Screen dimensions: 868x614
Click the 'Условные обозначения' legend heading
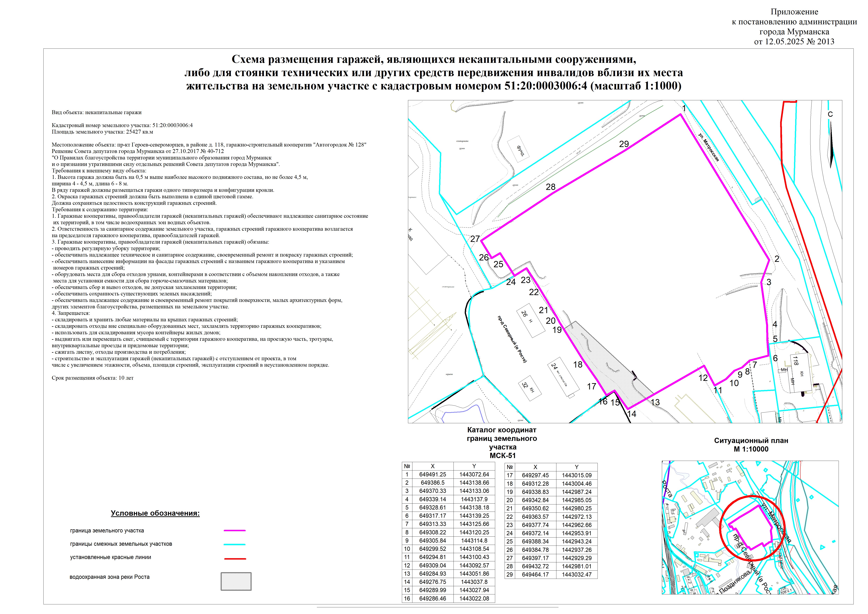coord(155,513)
